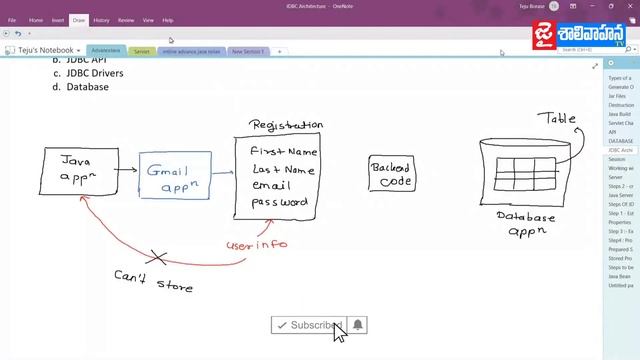Open the 'Java Server' page
Image resolution: width=640 pixels, height=360 pixels.
[x=620, y=195]
